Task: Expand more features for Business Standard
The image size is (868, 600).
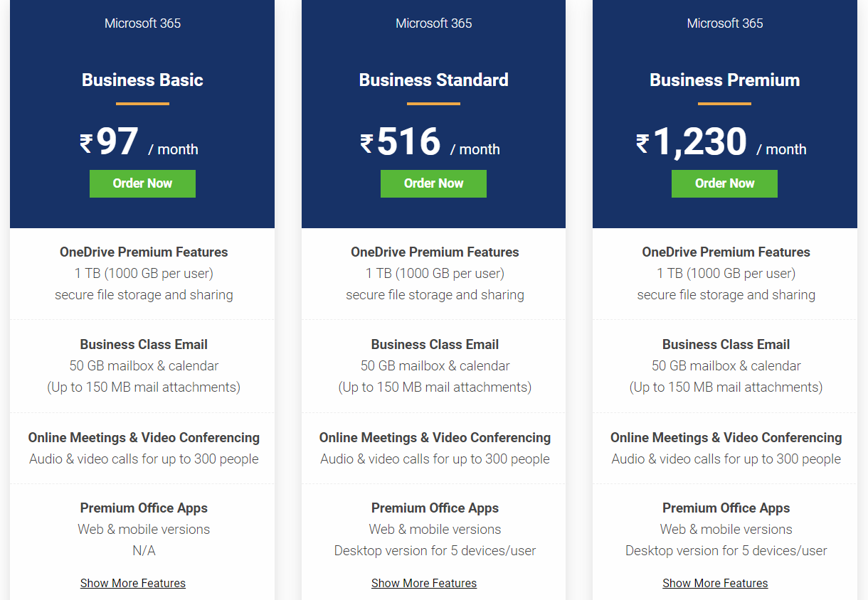Action: point(424,583)
